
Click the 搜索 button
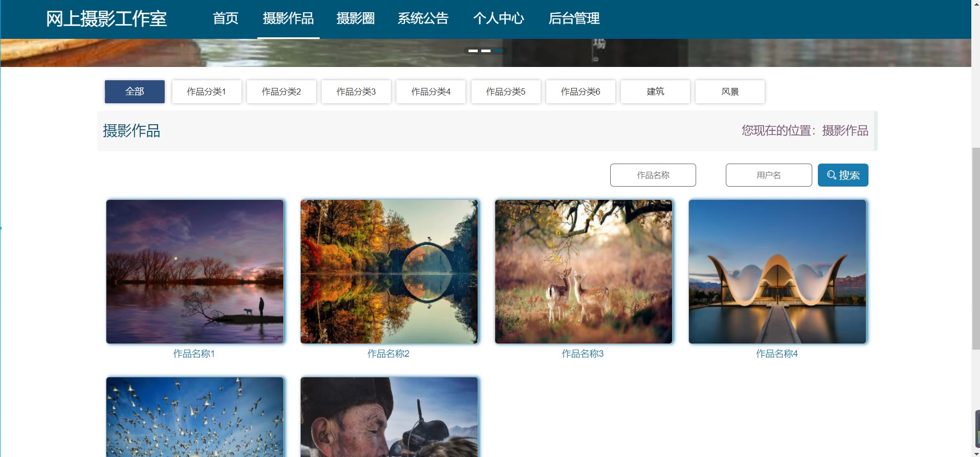(x=843, y=175)
